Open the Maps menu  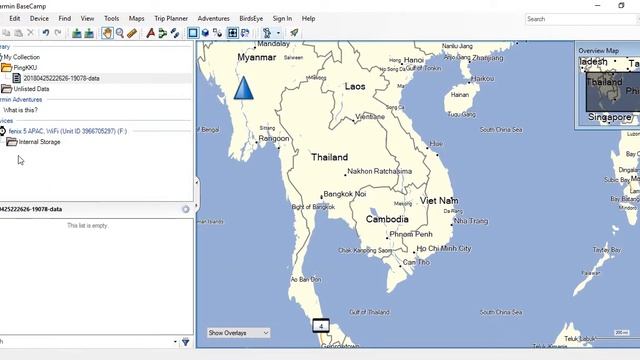[x=136, y=19]
